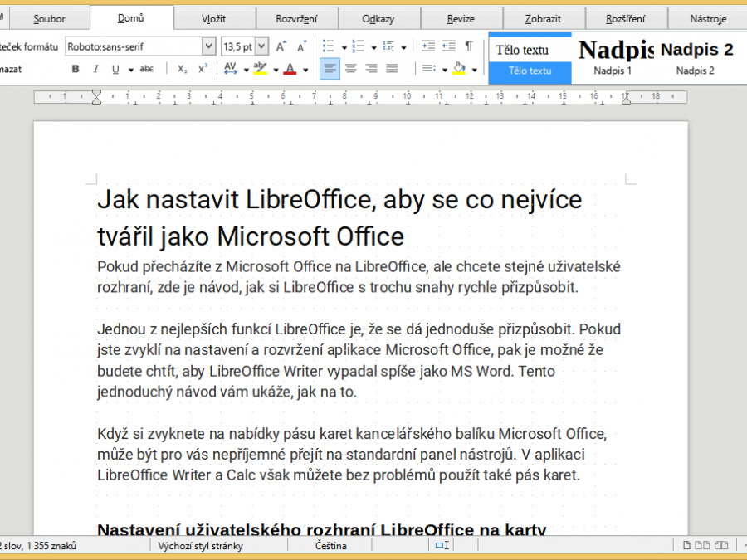Toggle unordered bullet list
The height and width of the screenshot is (560, 747).
pos(328,46)
